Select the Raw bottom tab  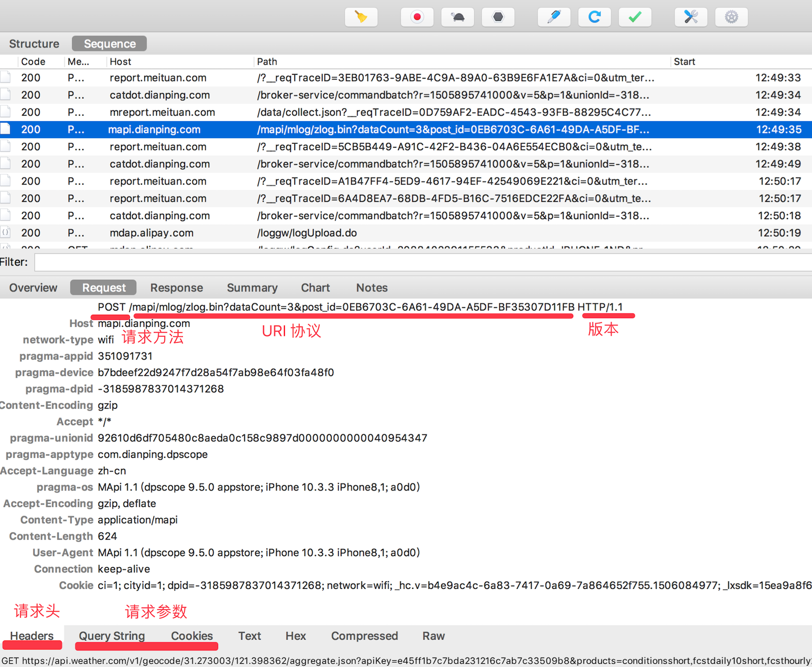[433, 636]
